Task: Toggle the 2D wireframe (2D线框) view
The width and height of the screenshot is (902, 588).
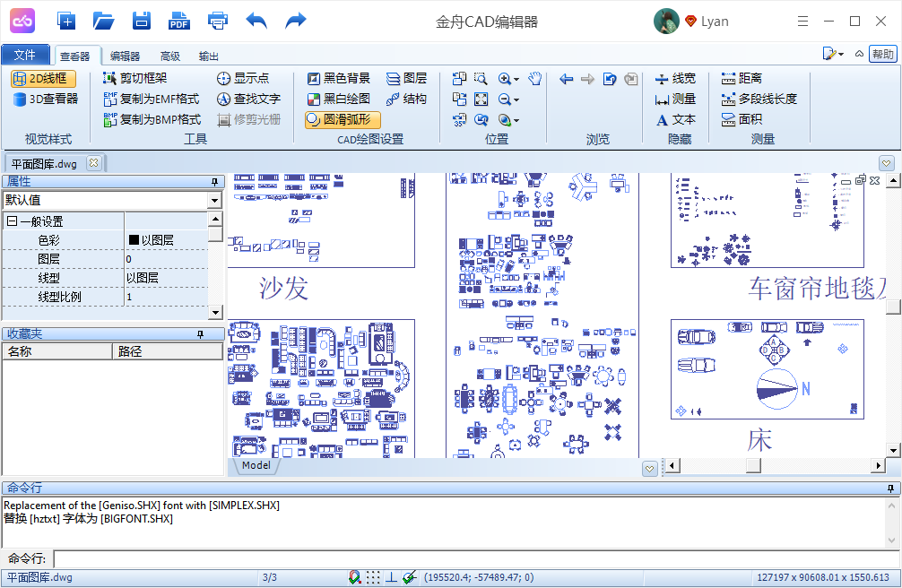Action: (x=44, y=79)
